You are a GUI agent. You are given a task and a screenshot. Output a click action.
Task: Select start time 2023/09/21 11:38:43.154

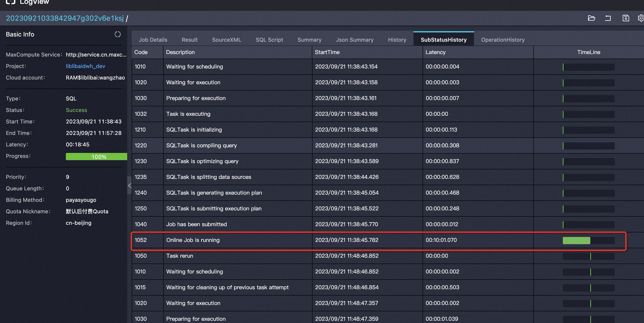click(346, 66)
